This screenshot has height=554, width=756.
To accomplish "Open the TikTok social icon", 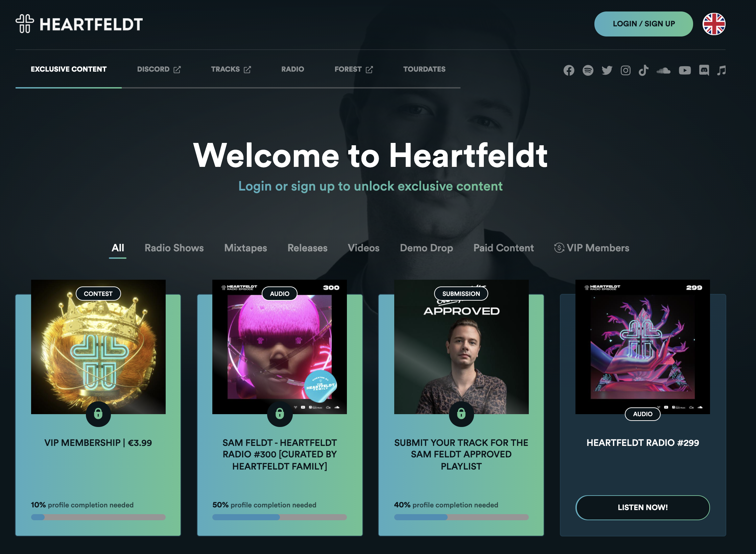I will pyautogui.click(x=643, y=70).
